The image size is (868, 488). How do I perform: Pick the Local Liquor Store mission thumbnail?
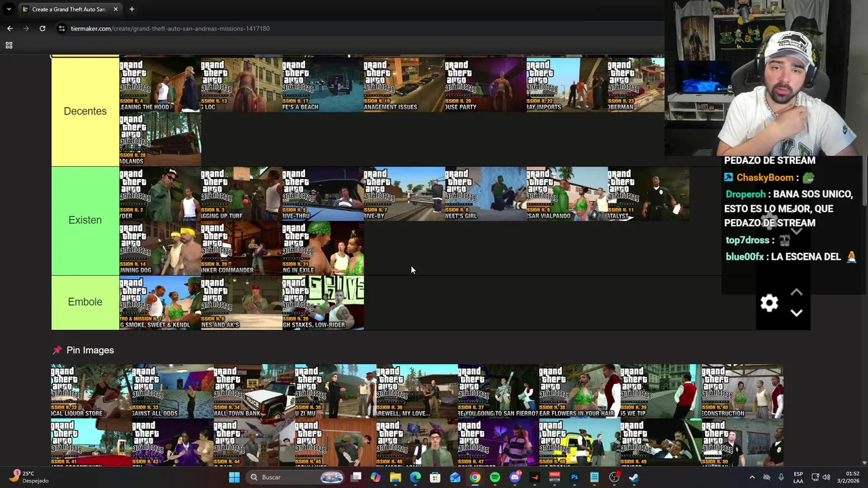92,391
